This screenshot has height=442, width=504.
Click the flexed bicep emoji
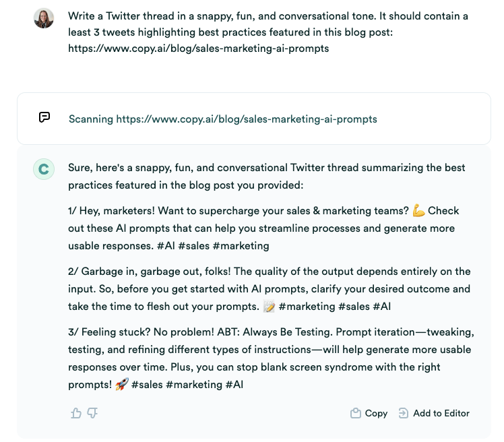pyautogui.click(x=418, y=211)
